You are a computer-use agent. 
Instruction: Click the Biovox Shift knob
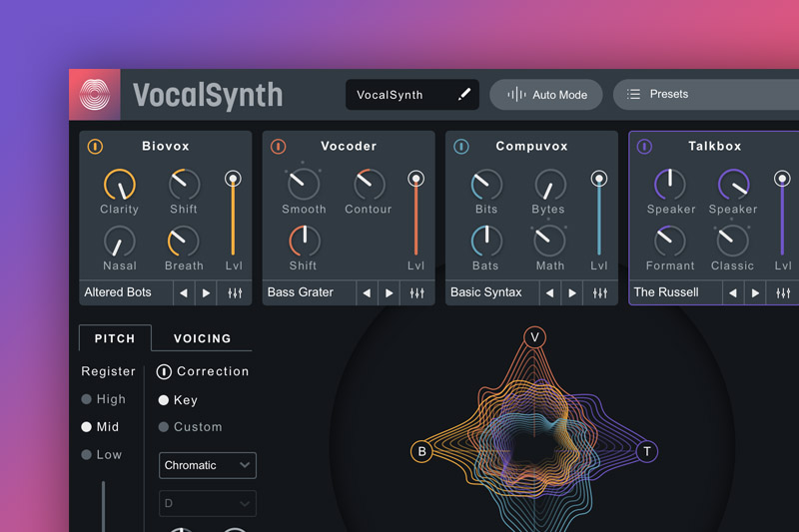click(184, 185)
